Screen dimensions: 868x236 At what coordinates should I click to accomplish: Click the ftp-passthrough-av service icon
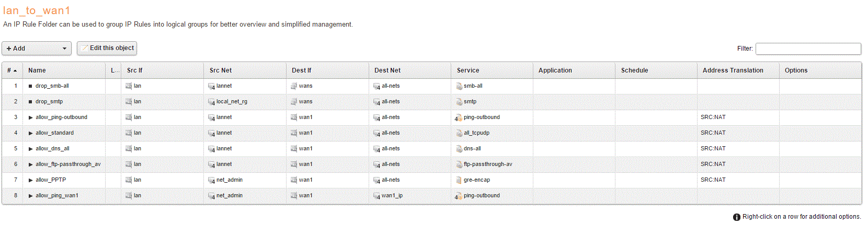pos(459,164)
